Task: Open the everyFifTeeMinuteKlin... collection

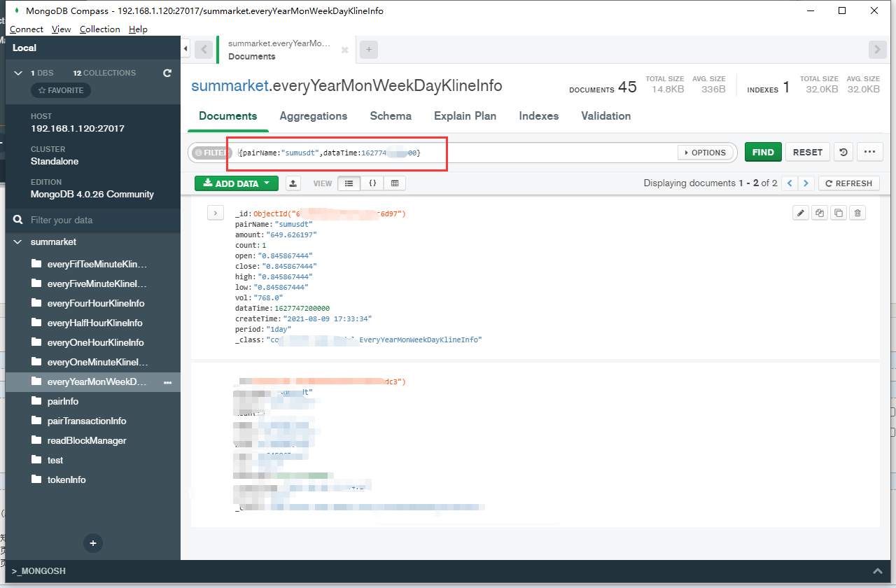Action: coord(97,265)
